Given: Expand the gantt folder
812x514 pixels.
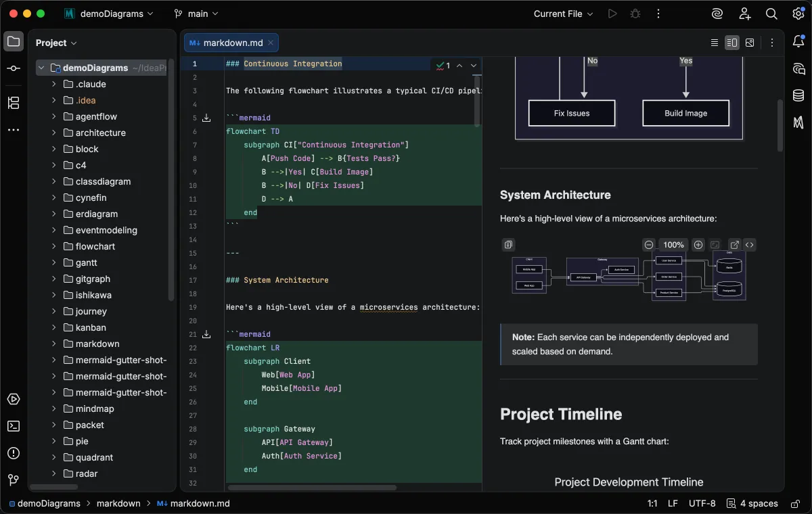Looking at the screenshot, I should (54, 262).
